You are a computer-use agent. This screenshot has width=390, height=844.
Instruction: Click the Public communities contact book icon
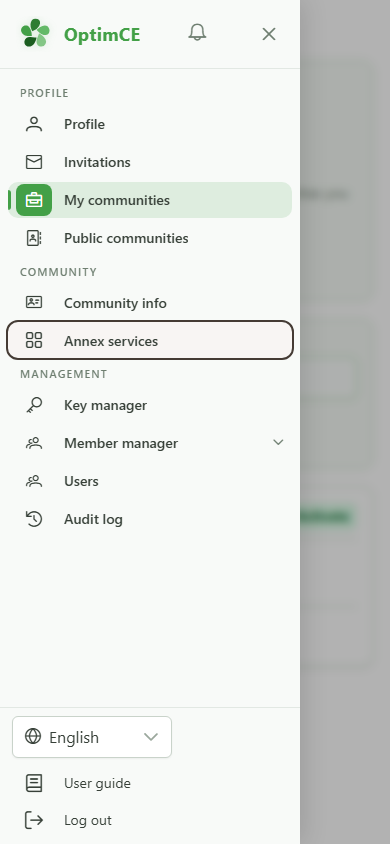tap(34, 238)
